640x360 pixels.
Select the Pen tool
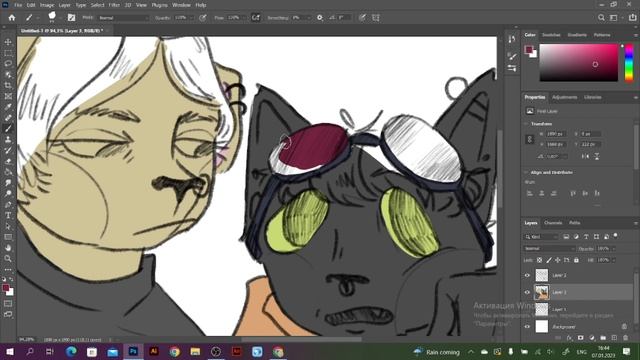8,204
